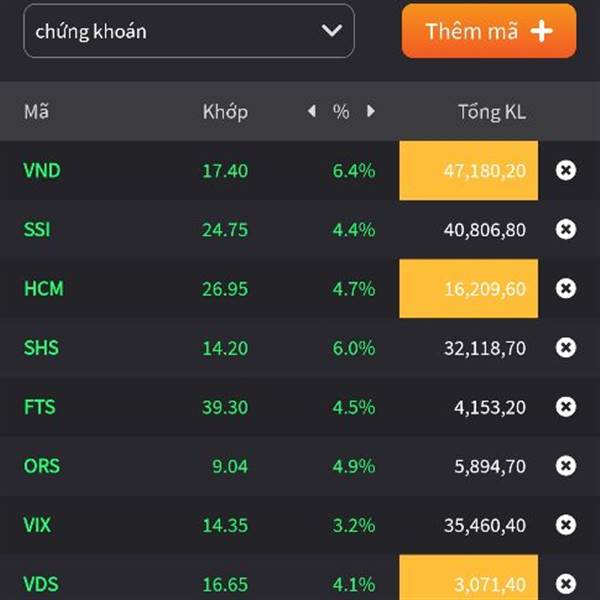Select highlighted HCM volume cell 16,209,60
This screenshot has height=600, width=600.
pyautogui.click(x=468, y=289)
